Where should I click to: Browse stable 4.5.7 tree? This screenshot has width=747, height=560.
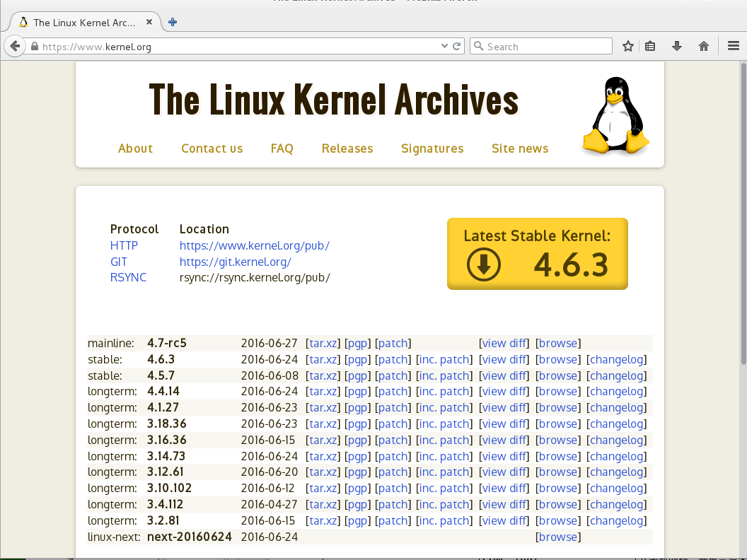click(x=558, y=375)
